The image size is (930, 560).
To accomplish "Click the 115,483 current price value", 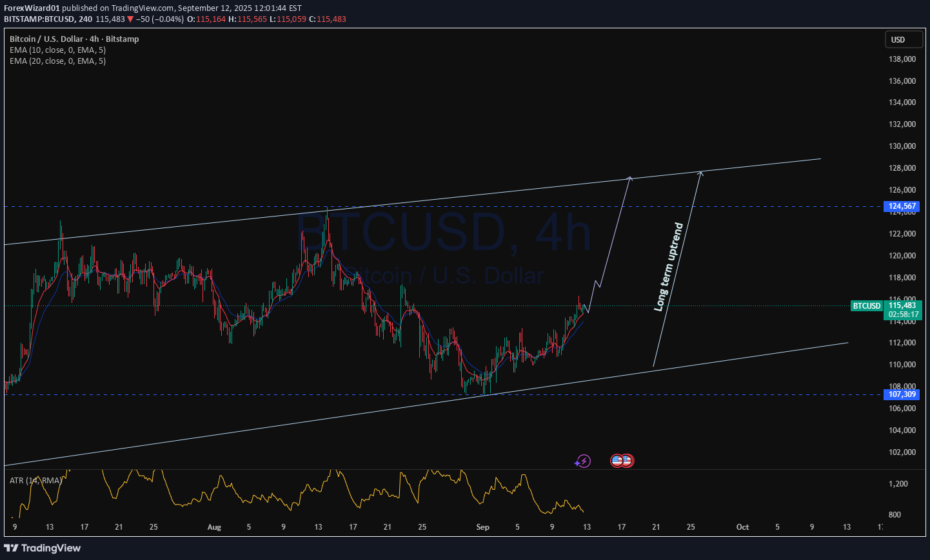I will click(x=902, y=305).
